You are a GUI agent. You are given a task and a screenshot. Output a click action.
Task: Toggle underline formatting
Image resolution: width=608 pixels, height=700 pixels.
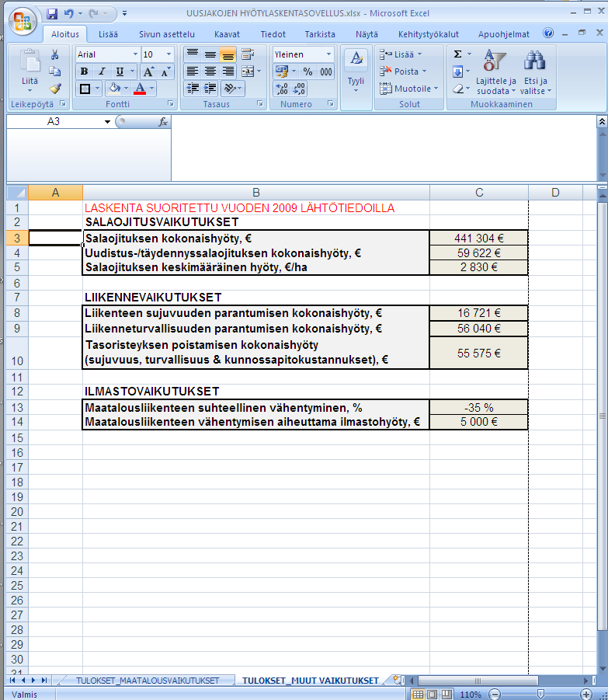coord(120,71)
